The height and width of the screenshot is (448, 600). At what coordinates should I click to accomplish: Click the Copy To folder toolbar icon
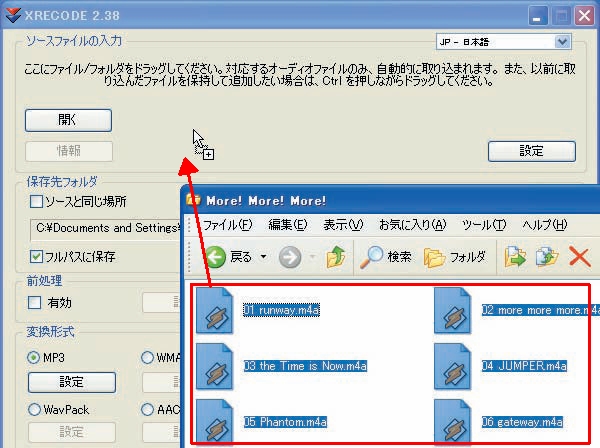[x=547, y=257]
